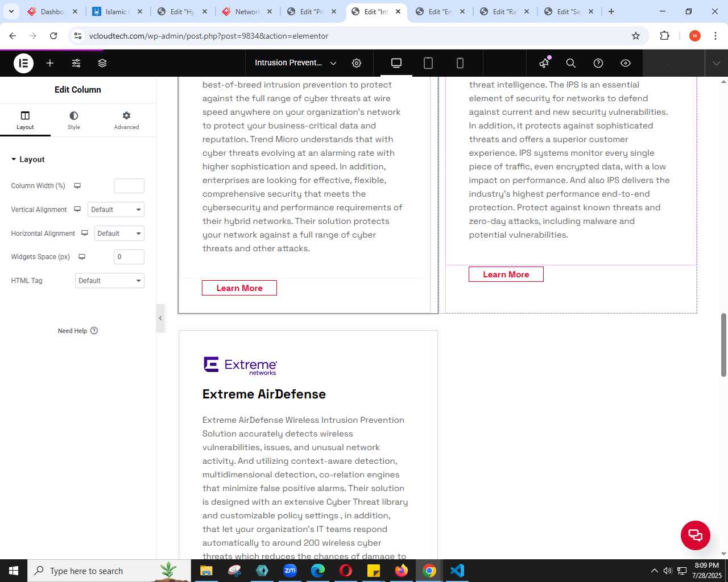The image size is (728, 582).
Task: Open the Elementor help icon
Action: [598, 63]
